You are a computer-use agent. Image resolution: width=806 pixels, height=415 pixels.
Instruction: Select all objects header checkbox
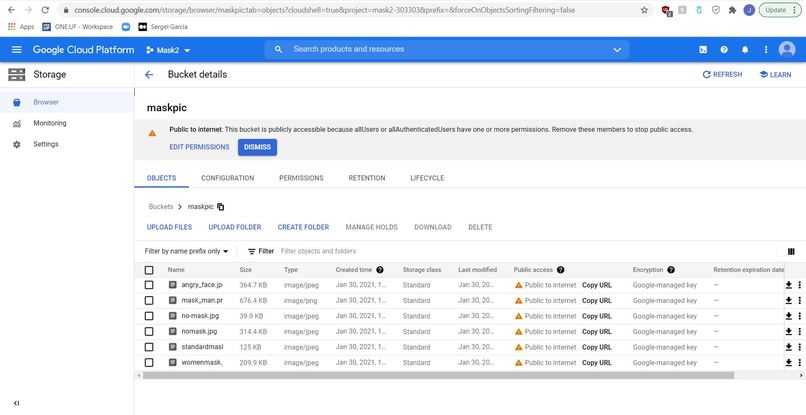(149, 270)
